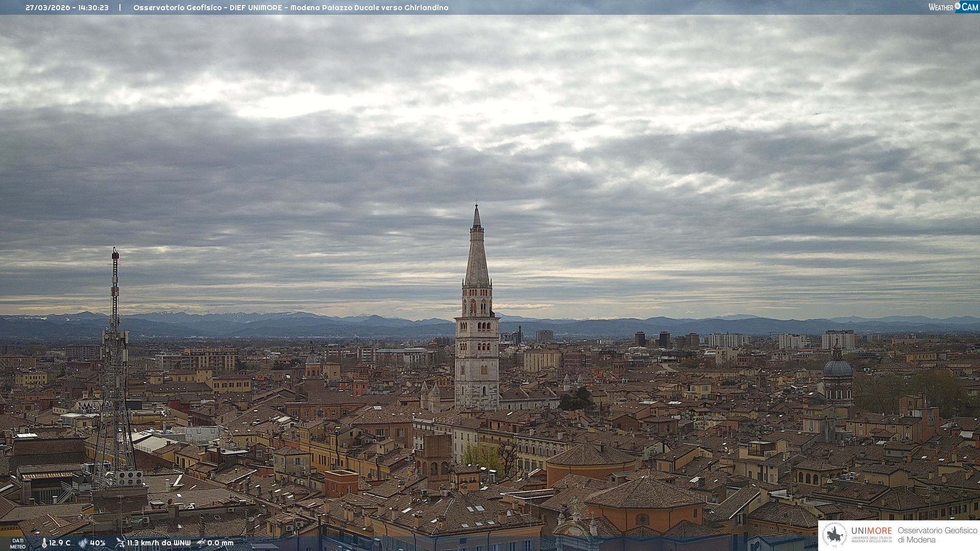980x551 pixels.
Task: Click the 11.3 km/h da WNW wind reading
Action: 159,543
